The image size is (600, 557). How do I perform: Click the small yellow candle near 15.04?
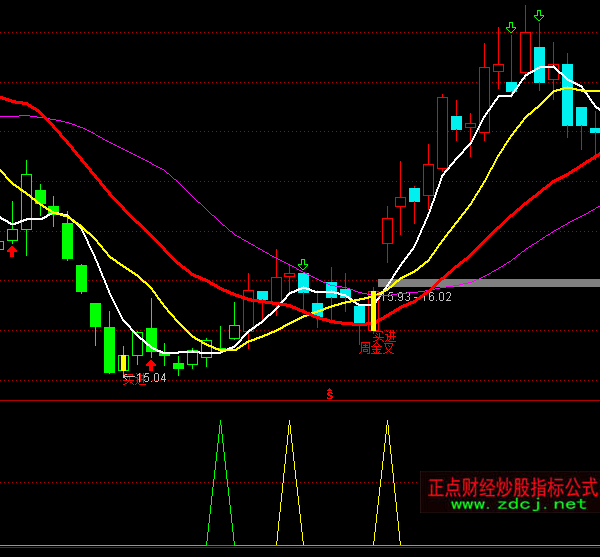click(124, 363)
